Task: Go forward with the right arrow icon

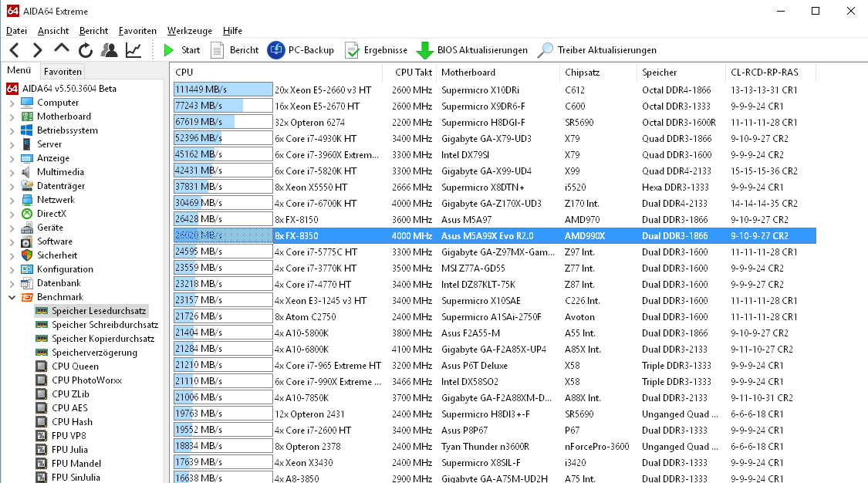Action: point(37,50)
